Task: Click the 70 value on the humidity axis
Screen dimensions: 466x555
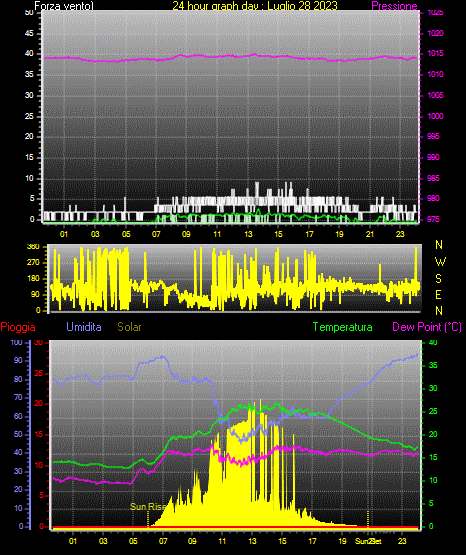Action: pyautogui.click(x=18, y=397)
